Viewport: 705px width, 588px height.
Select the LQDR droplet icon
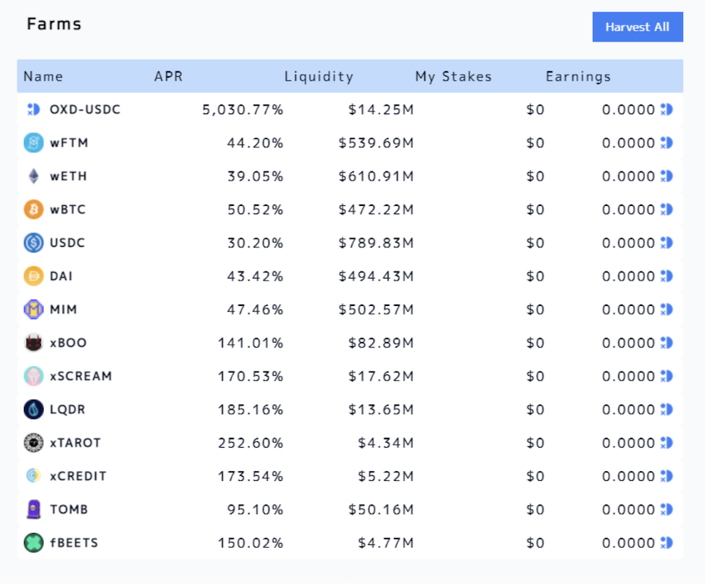pos(34,409)
